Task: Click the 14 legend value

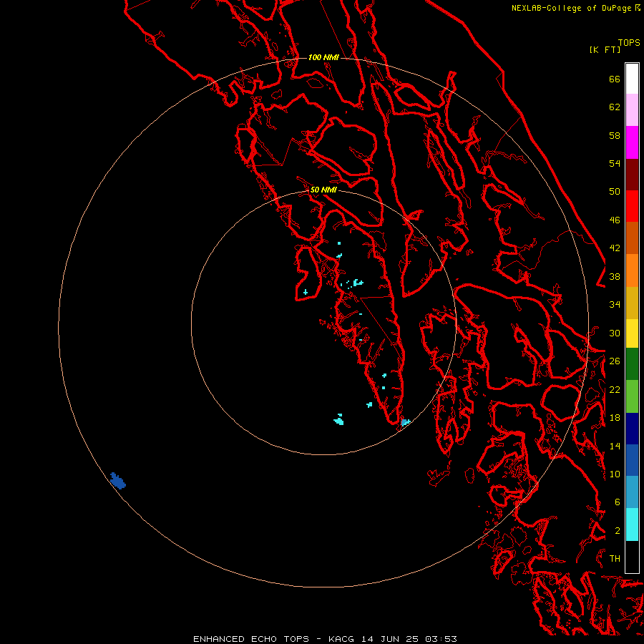Action: click(615, 446)
